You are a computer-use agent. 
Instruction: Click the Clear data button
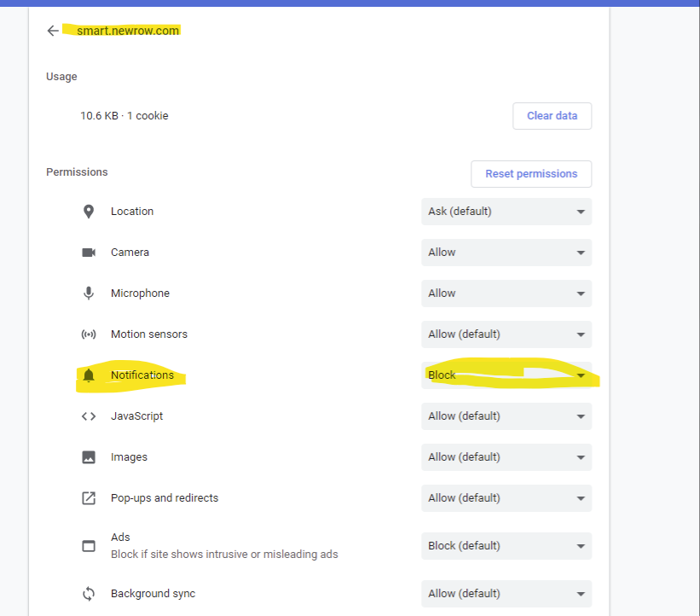(x=552, y=116)
